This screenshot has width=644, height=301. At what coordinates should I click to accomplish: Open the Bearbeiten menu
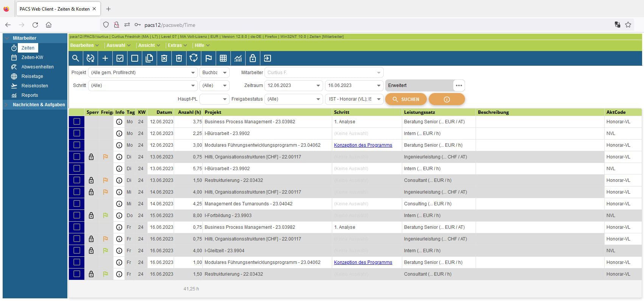84,45
